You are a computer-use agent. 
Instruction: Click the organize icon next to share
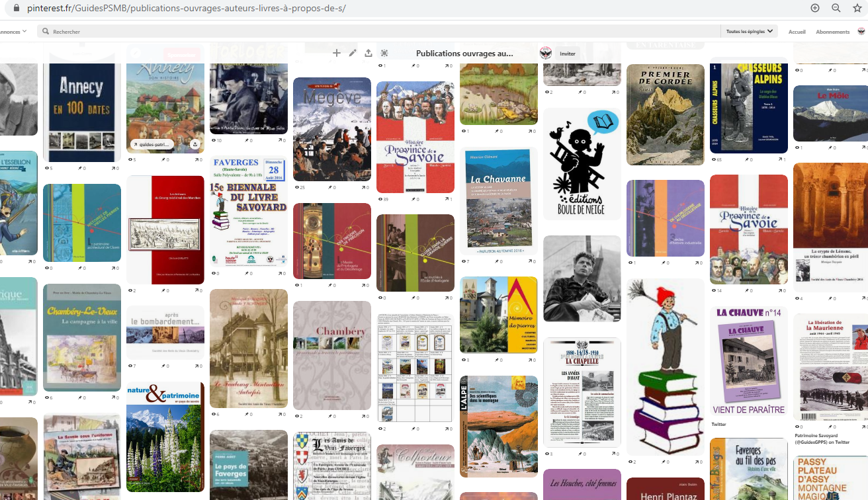[x=384, y=53]
